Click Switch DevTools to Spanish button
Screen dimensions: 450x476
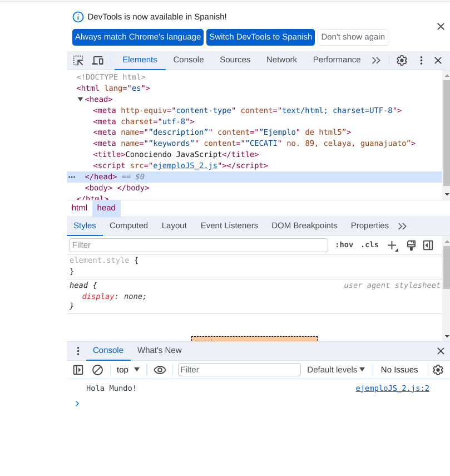point(260,37)
